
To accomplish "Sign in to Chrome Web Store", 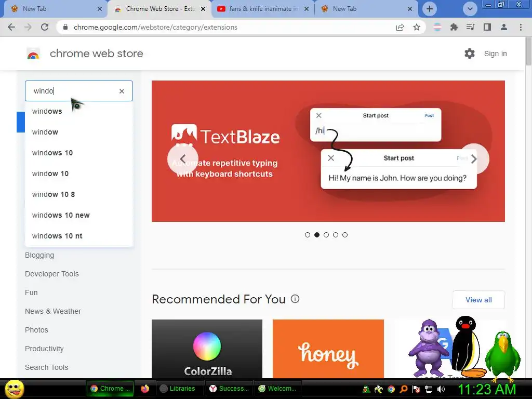I will coord(495,54).
